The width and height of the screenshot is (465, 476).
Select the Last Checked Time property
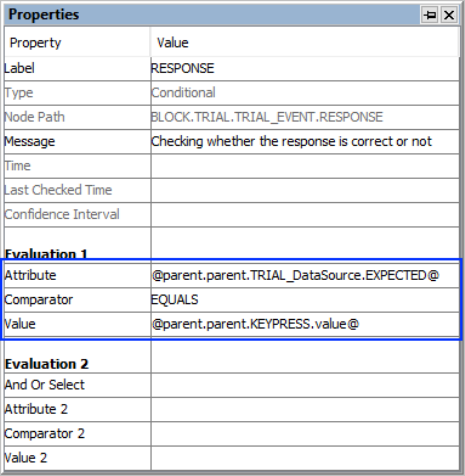[58, 190]
